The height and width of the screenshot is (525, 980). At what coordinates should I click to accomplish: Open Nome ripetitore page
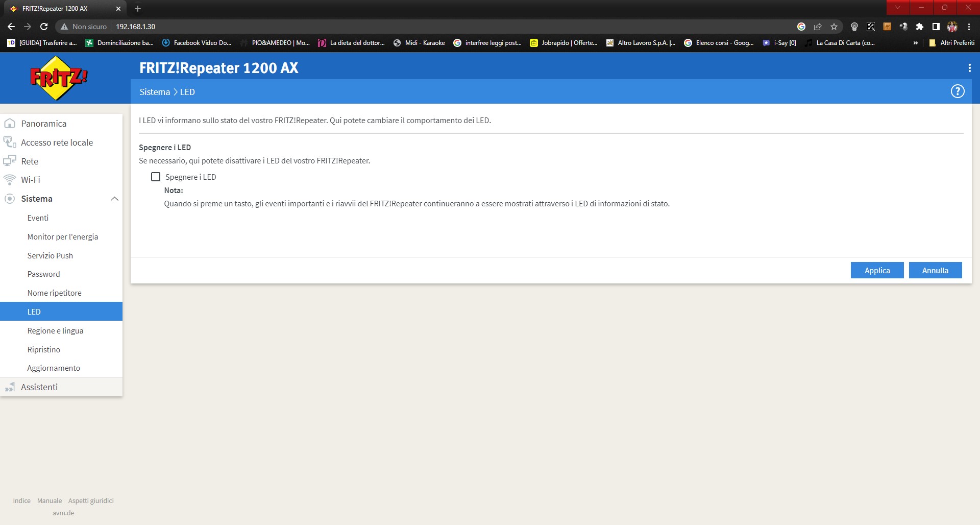pyautogui.click(x=54, y=293)
